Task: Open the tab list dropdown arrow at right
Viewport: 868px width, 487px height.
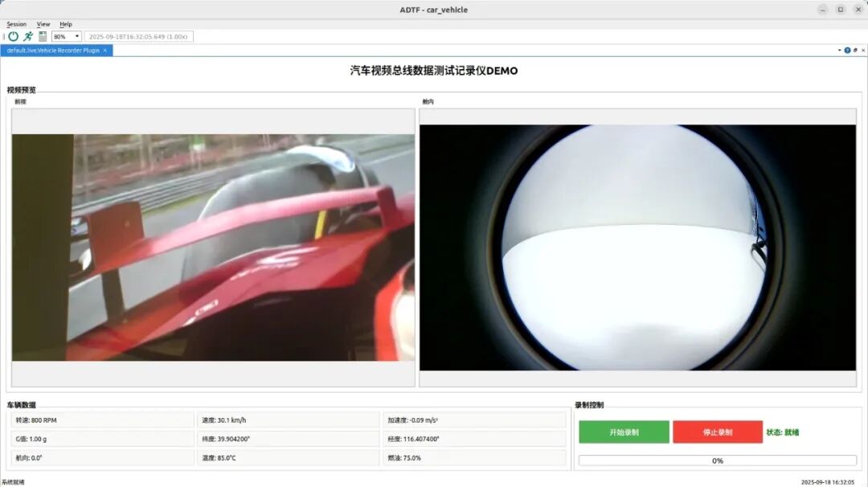Action: click(840, 51)
